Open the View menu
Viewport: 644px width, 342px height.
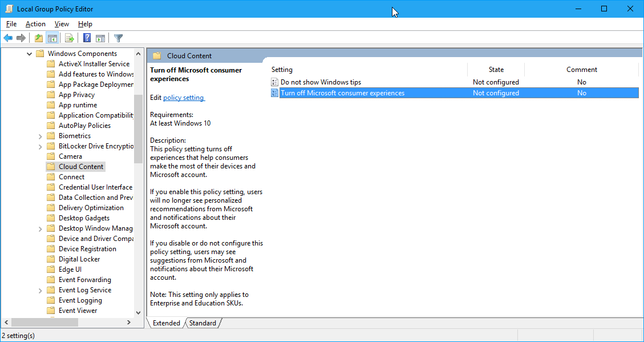coord(62,24)
